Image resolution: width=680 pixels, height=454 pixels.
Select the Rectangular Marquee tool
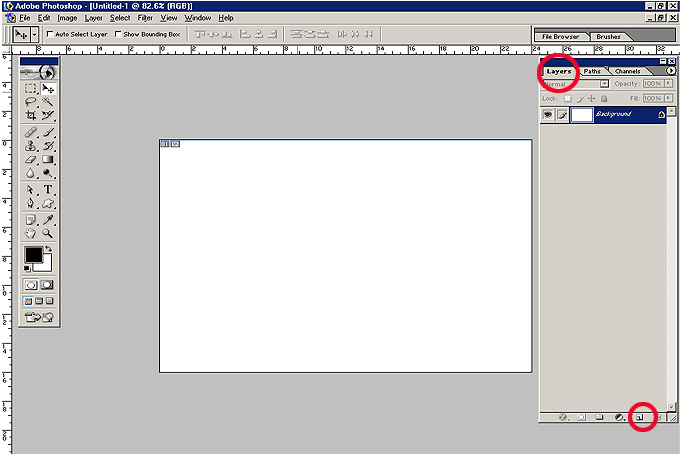click(31, 88)
